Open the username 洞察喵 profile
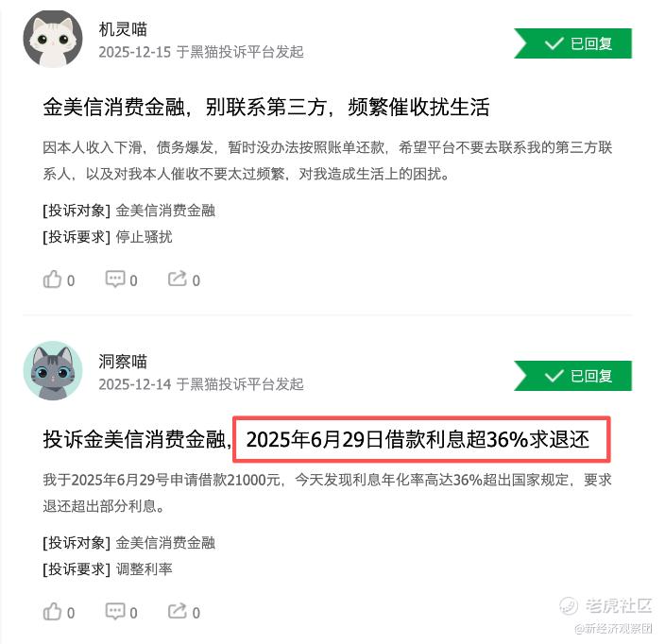This screenshot has width=665, height=644. pos(123,362)
